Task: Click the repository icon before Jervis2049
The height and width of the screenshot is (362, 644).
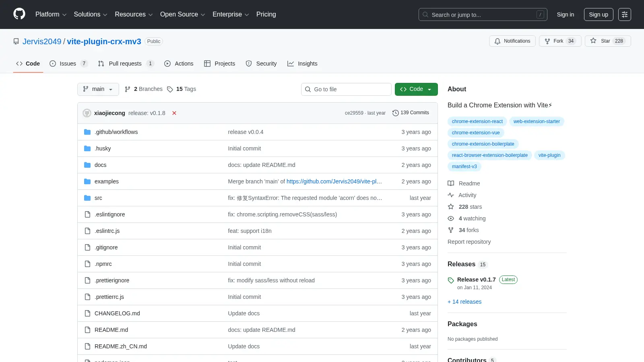Action: pyautogui.click(x=16, y=41)
